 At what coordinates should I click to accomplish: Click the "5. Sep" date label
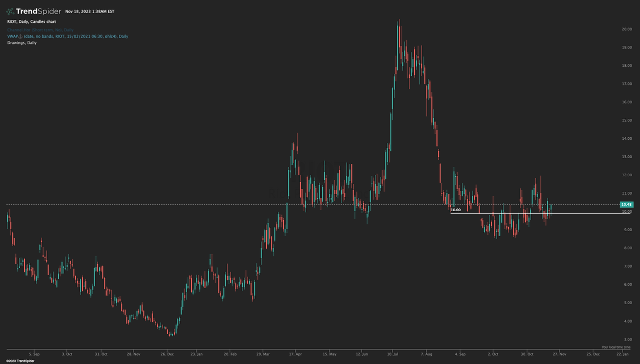click(34, 354)
